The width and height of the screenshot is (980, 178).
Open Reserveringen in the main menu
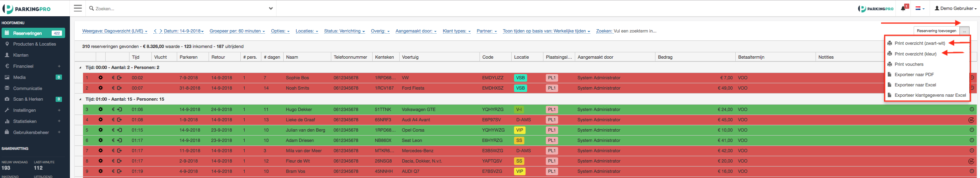pos(33,33)
